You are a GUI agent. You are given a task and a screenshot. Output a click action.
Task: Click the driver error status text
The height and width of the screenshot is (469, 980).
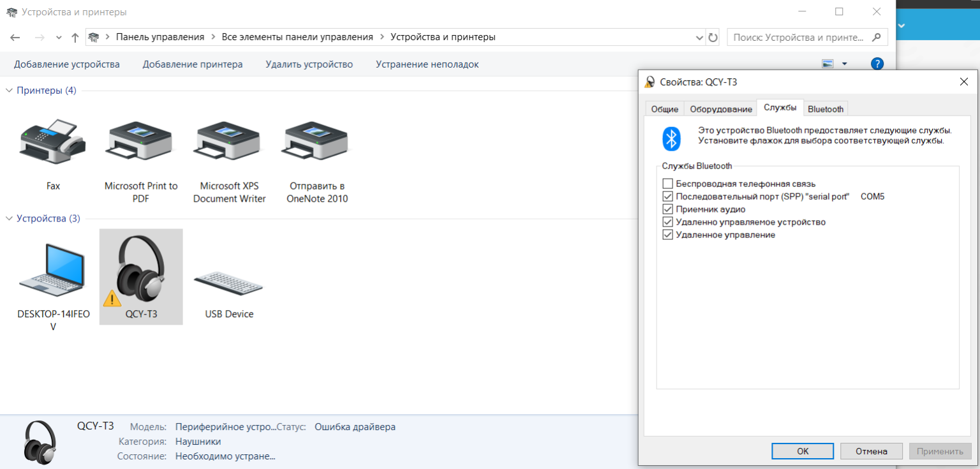[355, 427]
